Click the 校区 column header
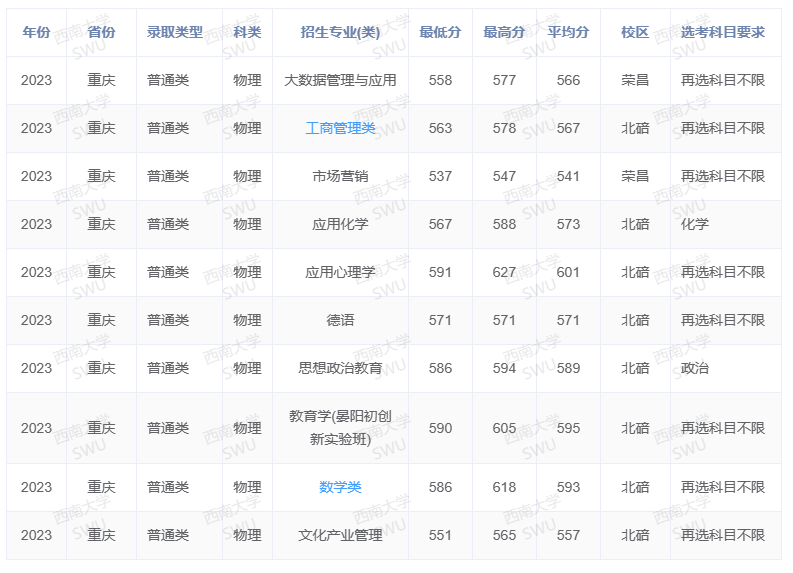Screen dimensions: 793x573 (635, 32)
